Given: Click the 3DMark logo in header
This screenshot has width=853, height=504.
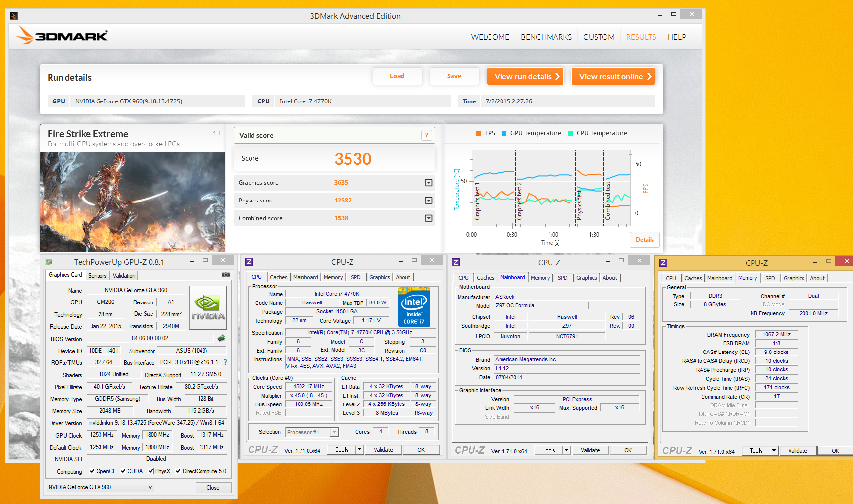Looking at the screenshot, I should [x=61, y=35].
